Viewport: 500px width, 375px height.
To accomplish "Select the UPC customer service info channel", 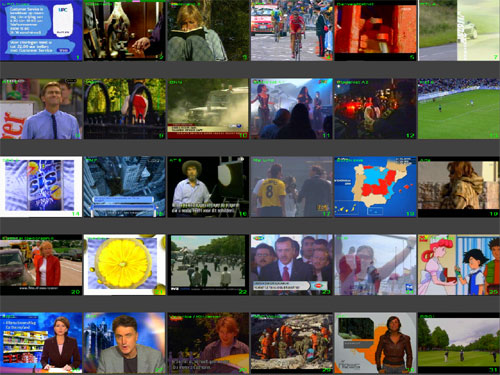I will click(41, 30).
